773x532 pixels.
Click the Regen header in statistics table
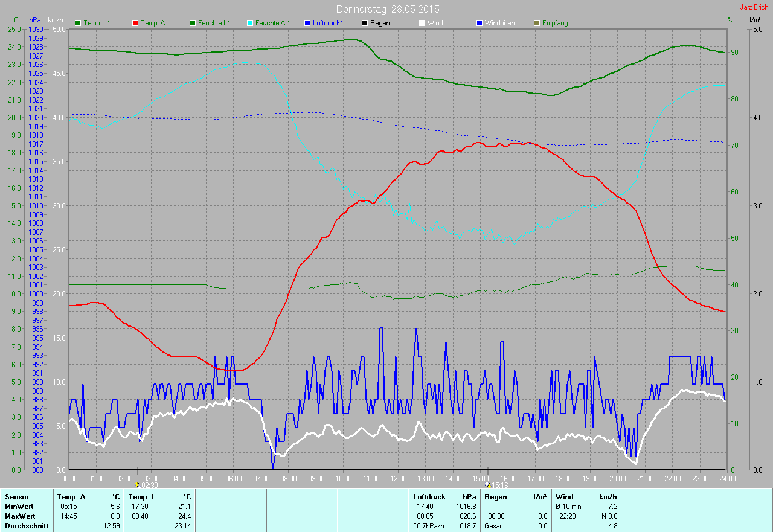coord(496,496)
